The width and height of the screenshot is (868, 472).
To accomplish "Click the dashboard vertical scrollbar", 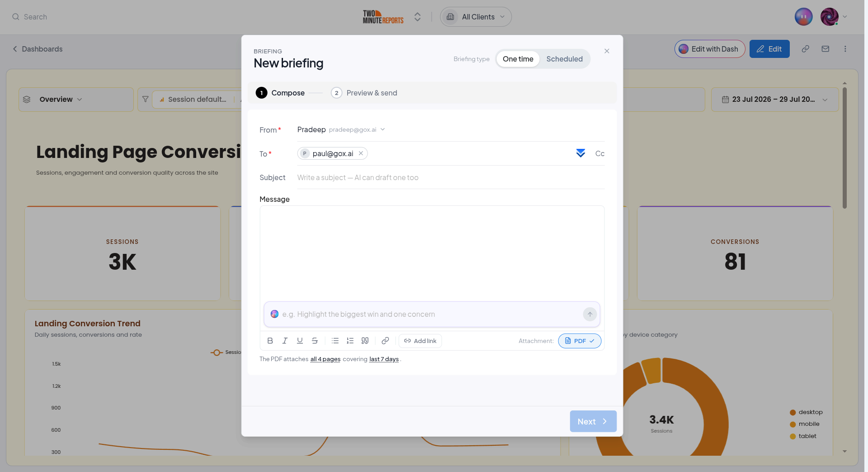I will 844,148.
